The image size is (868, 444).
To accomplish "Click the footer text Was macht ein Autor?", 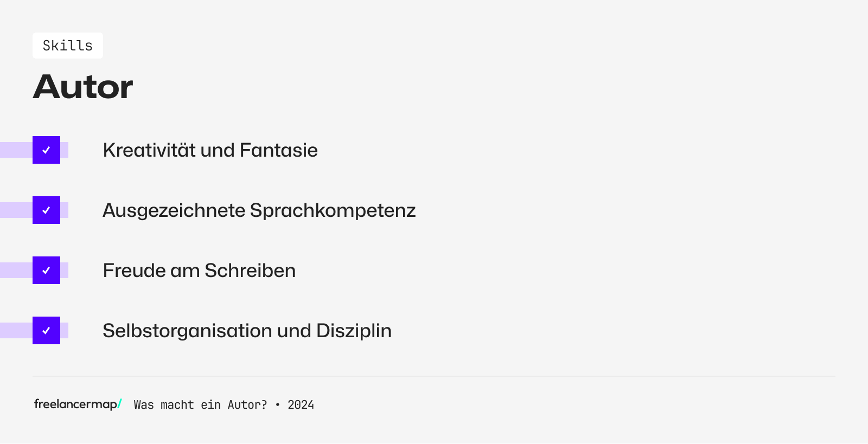I will [200, 405].
